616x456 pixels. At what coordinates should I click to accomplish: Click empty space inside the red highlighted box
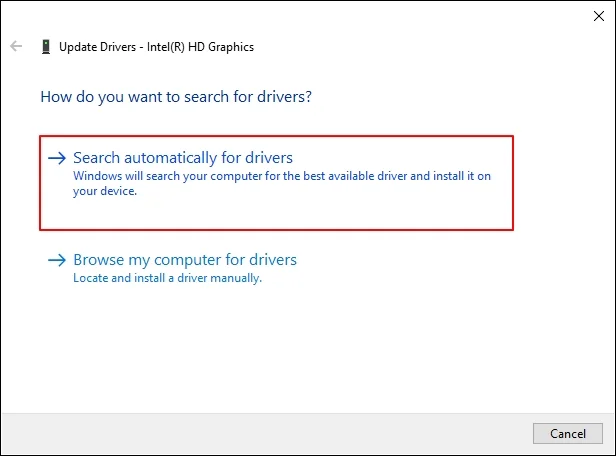coord(400,212)
